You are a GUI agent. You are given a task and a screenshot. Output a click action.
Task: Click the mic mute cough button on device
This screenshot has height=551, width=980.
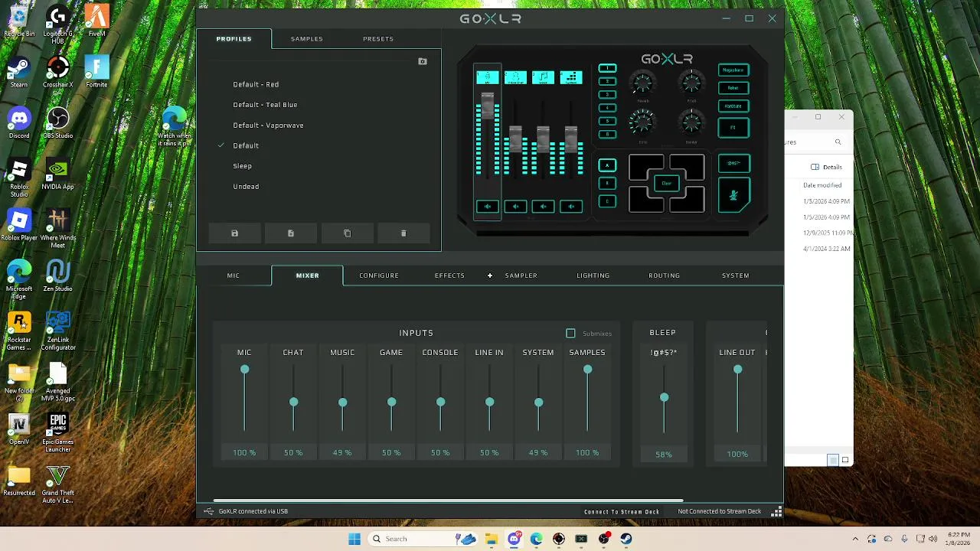pos(733,194)
